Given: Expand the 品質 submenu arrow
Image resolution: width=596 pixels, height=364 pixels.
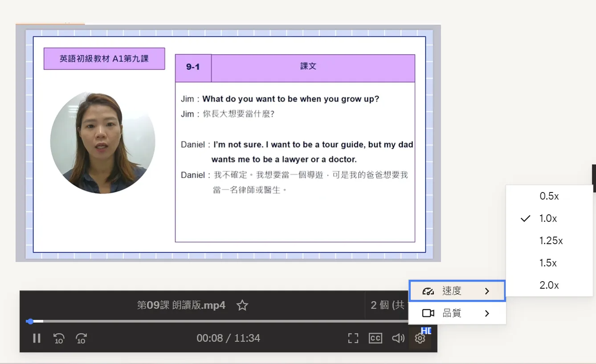Looking at the screenshot, I should pyautogui.click(x=487, y=314).
